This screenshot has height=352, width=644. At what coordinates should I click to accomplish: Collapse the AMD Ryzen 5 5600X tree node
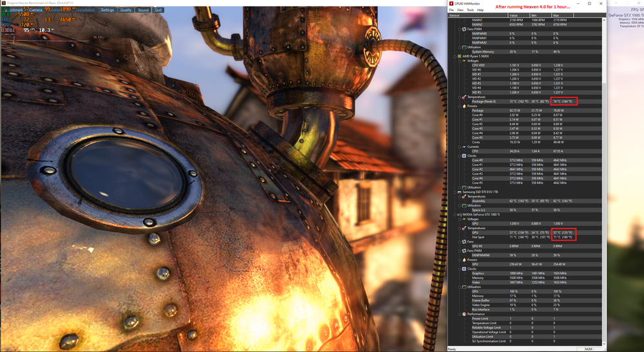tap(455, 56)
